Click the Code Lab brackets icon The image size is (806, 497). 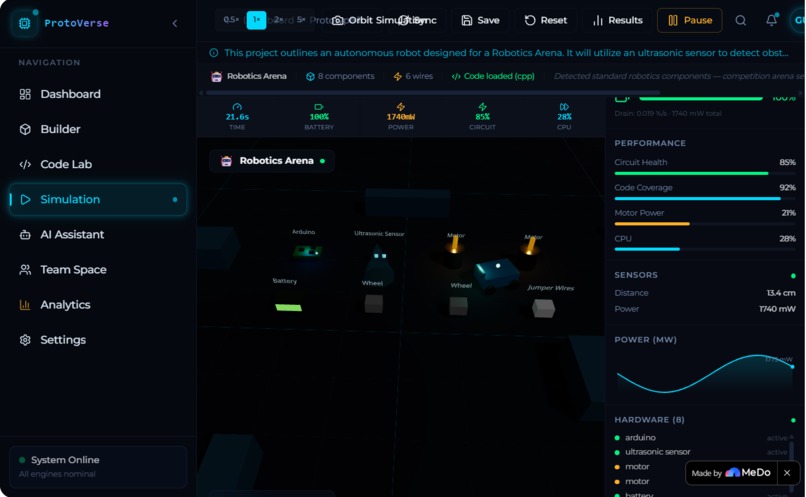pos(25,164)
